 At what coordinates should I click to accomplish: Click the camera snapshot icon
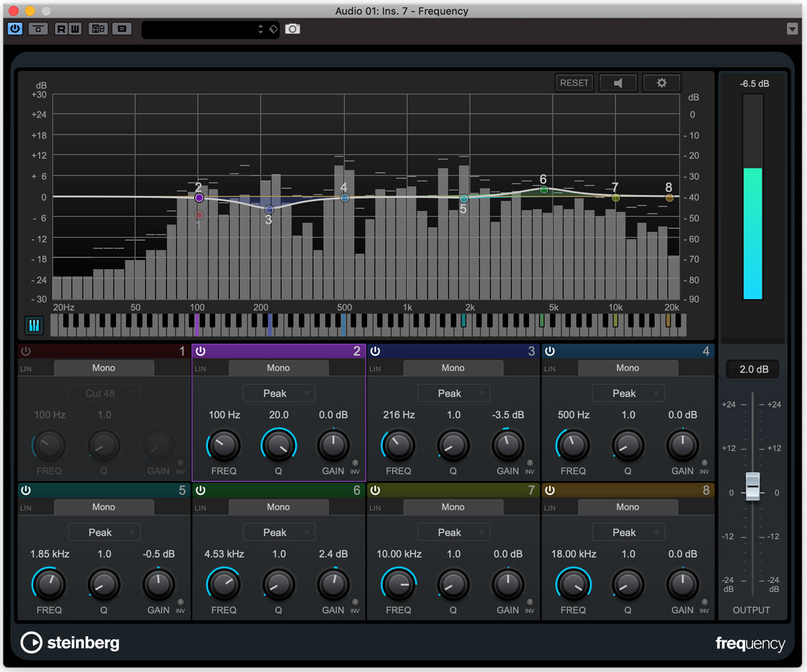tap(293, 29)
